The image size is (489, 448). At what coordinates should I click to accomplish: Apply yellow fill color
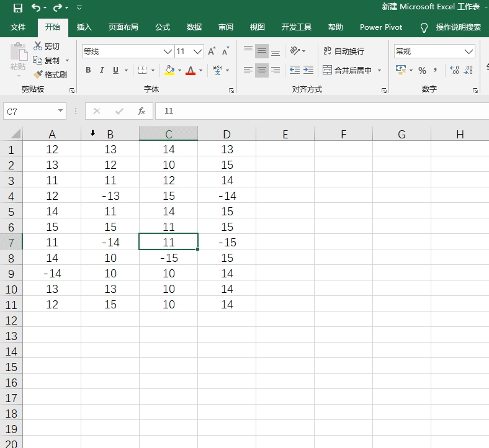coord(169,70)
